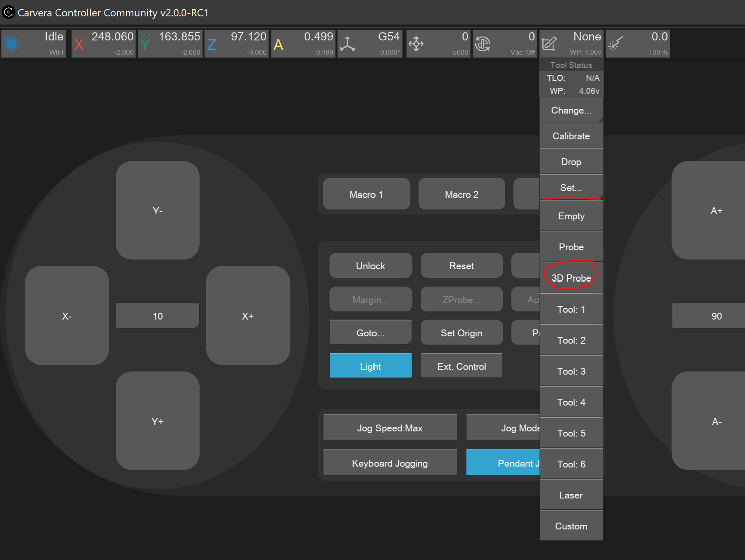745x560 pixels.
Task: Click the feed rate move icon
Action: point(416,44)
